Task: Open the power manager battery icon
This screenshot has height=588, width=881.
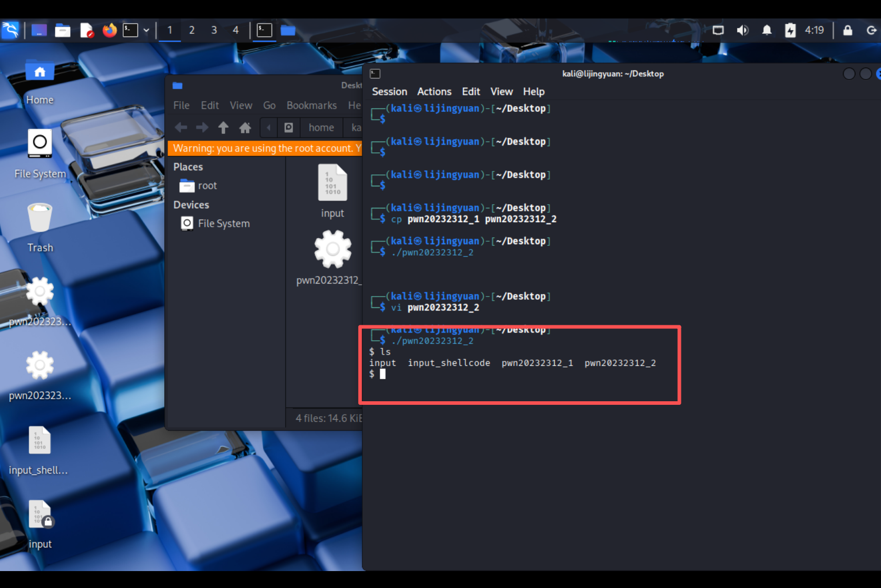Action: click(x=790, y=30)
